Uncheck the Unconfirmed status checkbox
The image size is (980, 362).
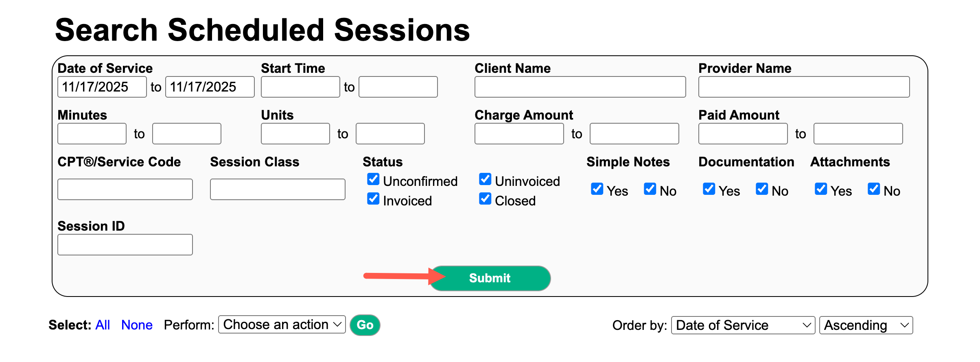pos(373,179)
